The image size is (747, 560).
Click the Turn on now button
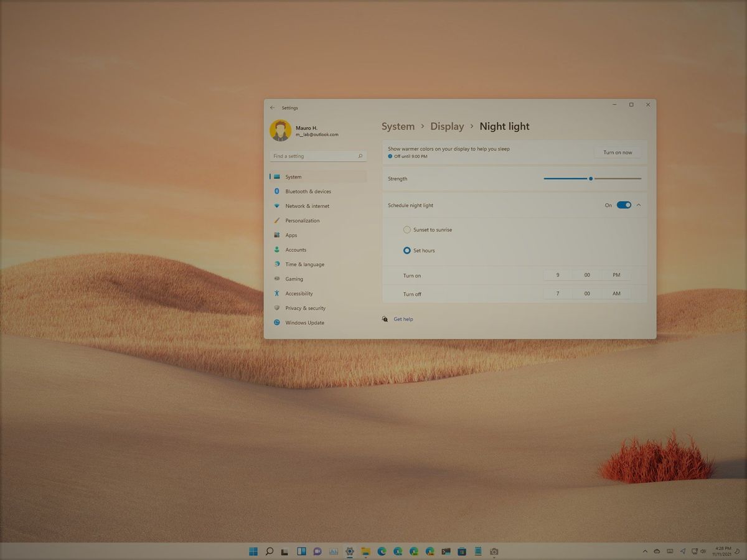tap(618, 152)
